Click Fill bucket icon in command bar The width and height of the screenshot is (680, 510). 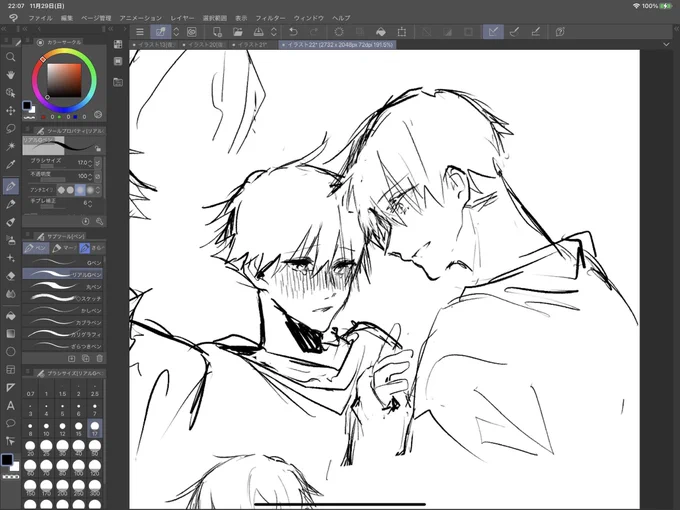click(x=381, y=32)
